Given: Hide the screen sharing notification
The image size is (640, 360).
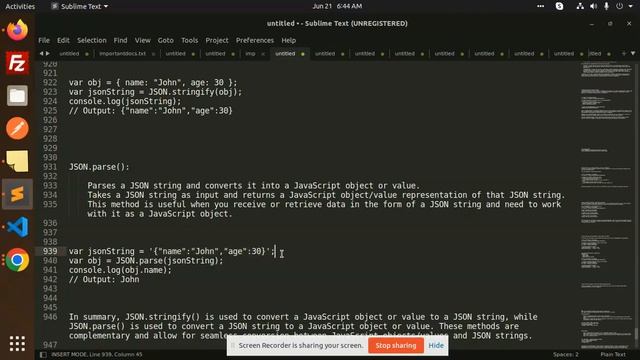Looking at the screenshot, I should (x=436, y=345).
